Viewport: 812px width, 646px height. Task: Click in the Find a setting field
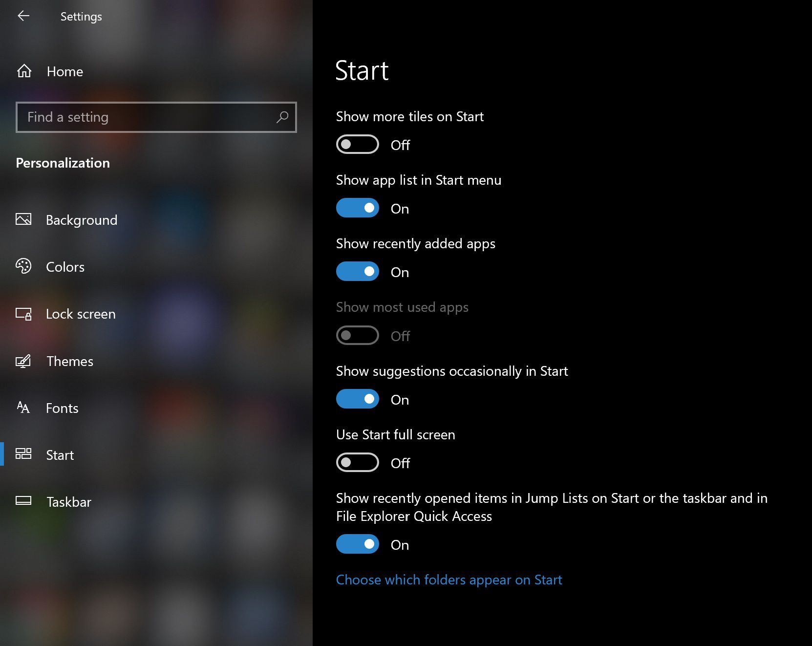147,117
